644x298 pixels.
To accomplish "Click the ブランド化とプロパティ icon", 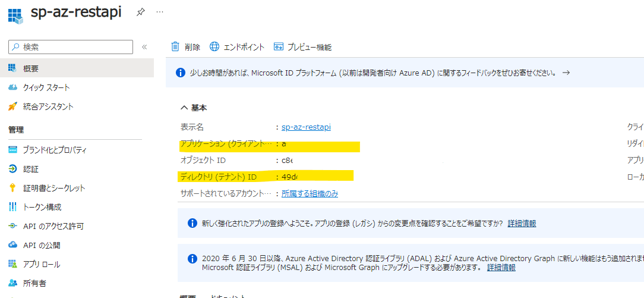I will 12,150.
